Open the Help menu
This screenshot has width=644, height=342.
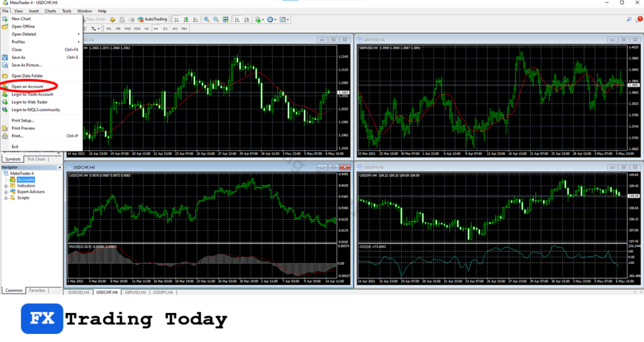102,11
